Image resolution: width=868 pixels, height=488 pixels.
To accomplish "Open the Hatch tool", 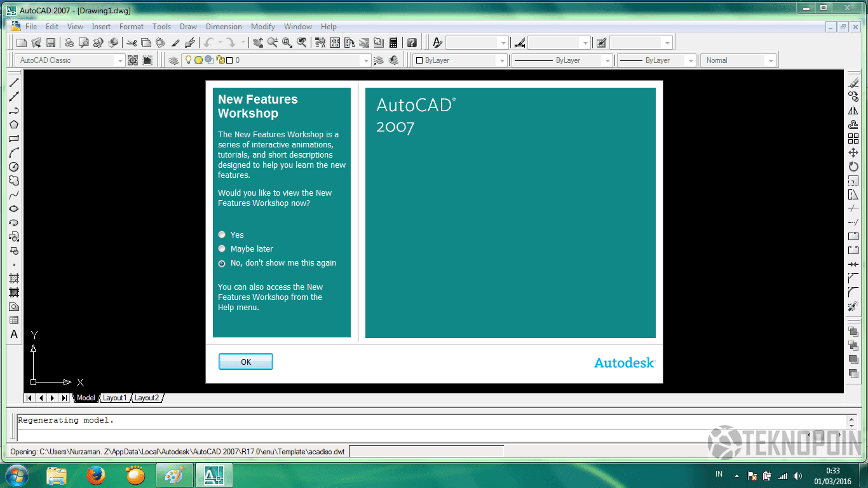I will [14, 278].
